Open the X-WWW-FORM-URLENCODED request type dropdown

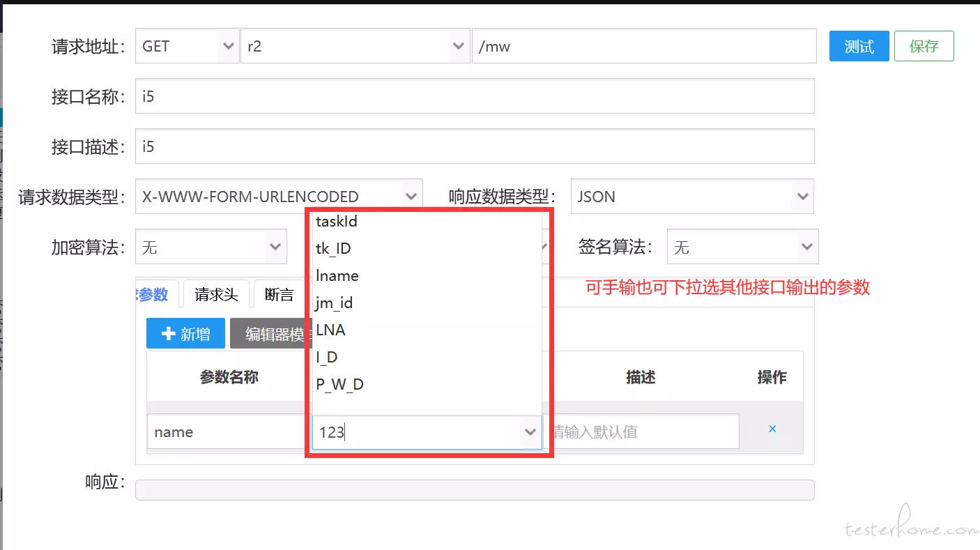[279, 197]
